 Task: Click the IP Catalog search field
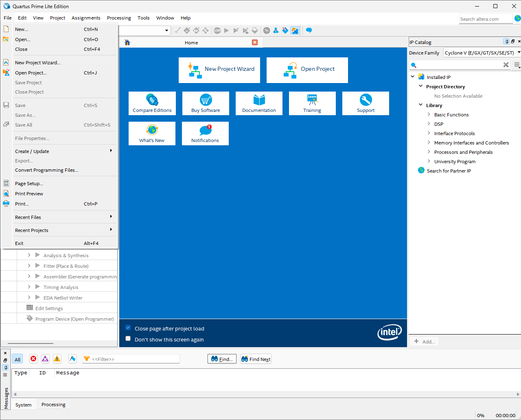tap(460, 65)
